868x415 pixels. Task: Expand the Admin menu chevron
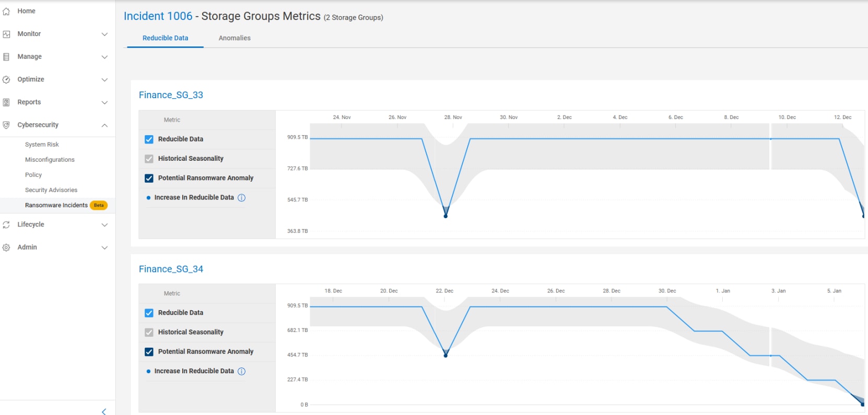pos(104,247)
